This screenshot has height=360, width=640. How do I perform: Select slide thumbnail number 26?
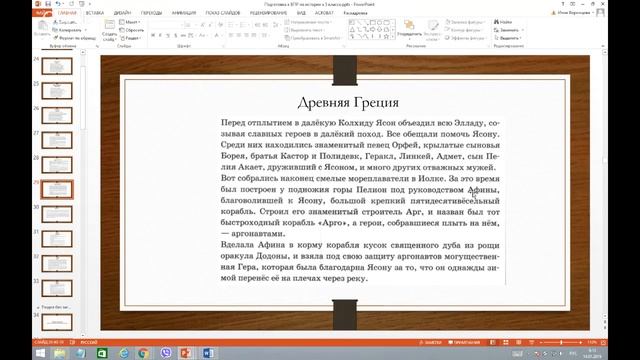pyautogui.click(x=57, y=116)
